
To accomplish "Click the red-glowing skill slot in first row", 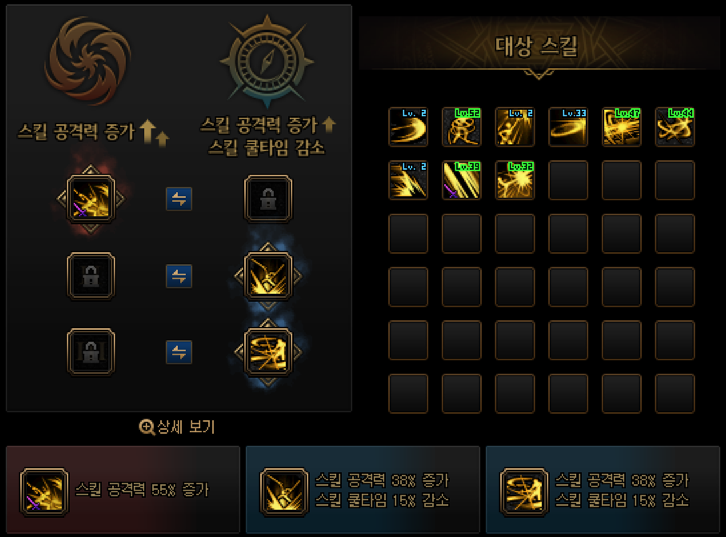I will [x=91, y=199].
